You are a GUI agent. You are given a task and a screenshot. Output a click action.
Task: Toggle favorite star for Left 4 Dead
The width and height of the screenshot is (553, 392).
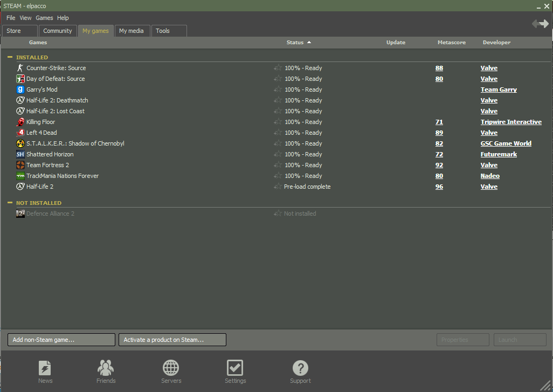coord(278,132)
